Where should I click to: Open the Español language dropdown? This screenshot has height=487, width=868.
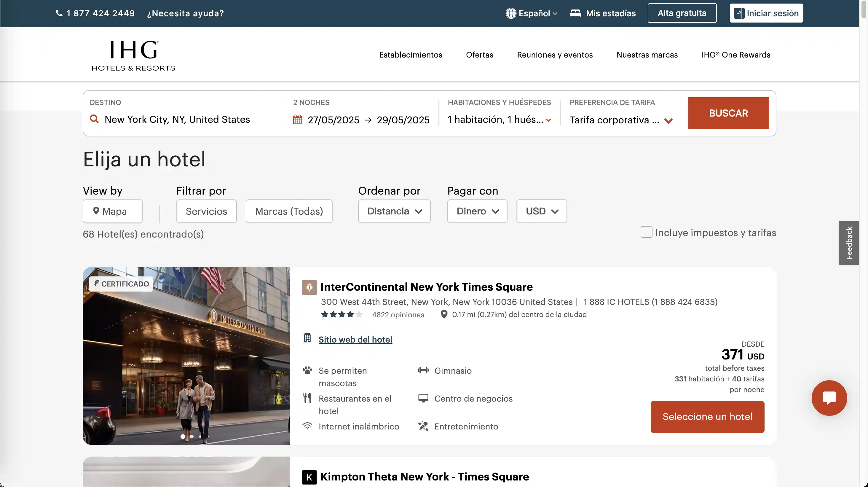(531, 13)
